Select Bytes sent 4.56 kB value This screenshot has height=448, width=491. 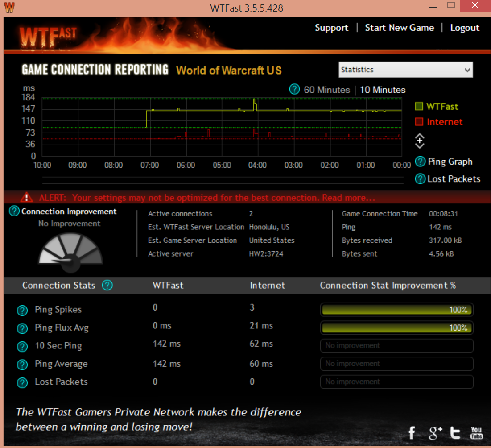441,254
